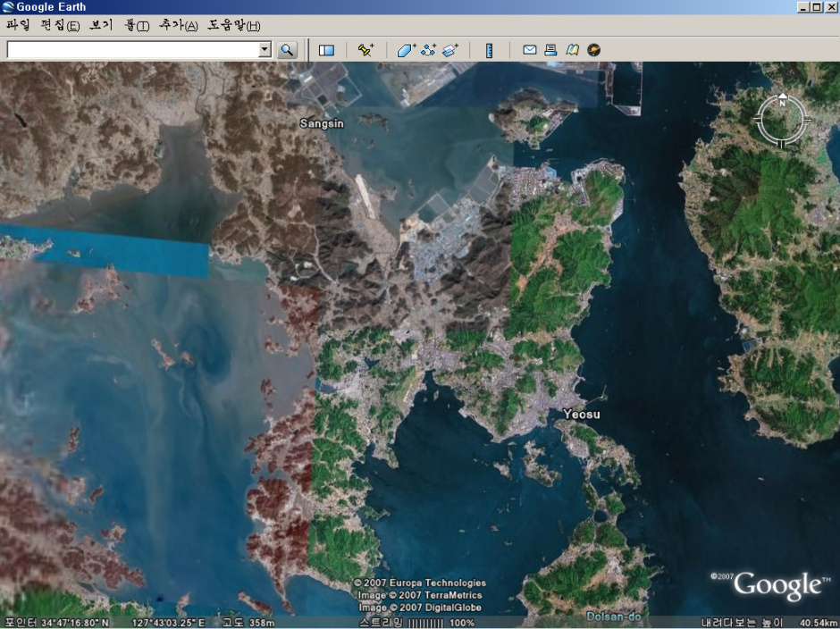Viewport: 840px width, 629px height.
Task: Select the add path tool
Action: point(428,50)
